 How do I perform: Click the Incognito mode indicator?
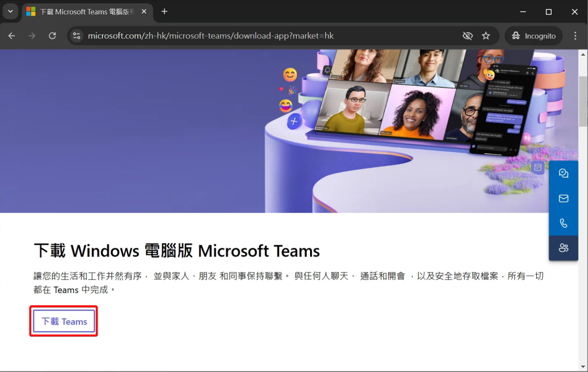tap(533, 36)
